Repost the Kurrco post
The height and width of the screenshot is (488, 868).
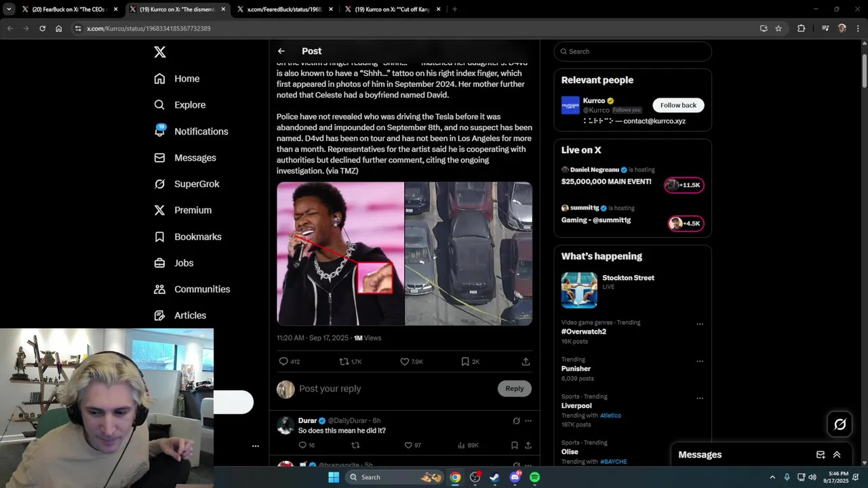pos(344,361)
